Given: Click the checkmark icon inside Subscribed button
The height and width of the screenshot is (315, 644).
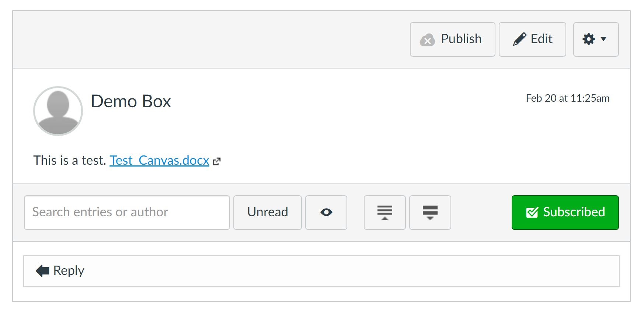Looking at the screenshot, I should coord(531,212).
